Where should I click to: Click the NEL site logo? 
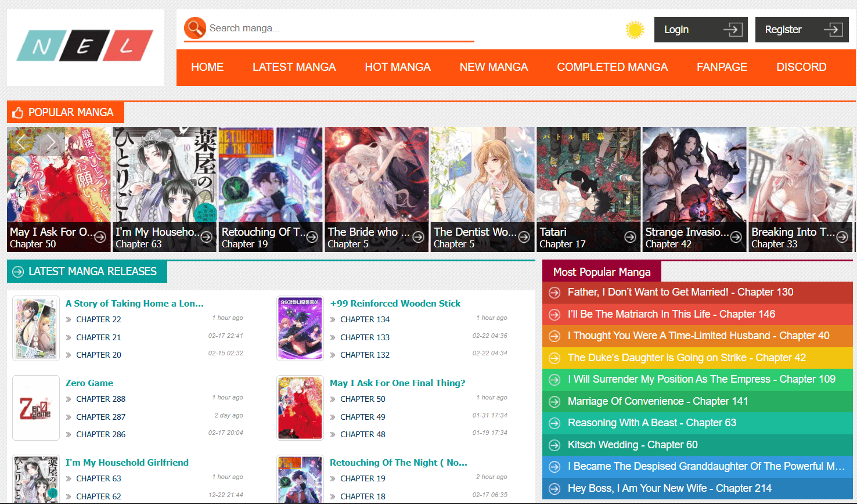[85, 47]
